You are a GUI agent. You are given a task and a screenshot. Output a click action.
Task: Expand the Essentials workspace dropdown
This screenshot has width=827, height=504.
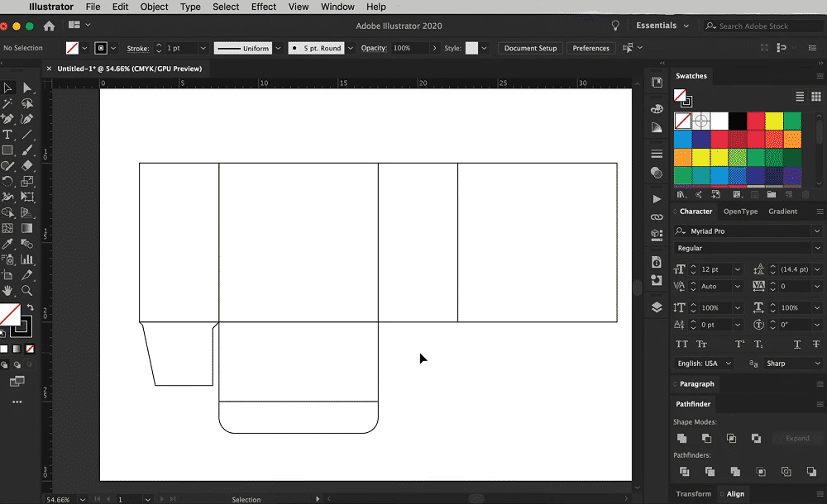tap(686, 26)
